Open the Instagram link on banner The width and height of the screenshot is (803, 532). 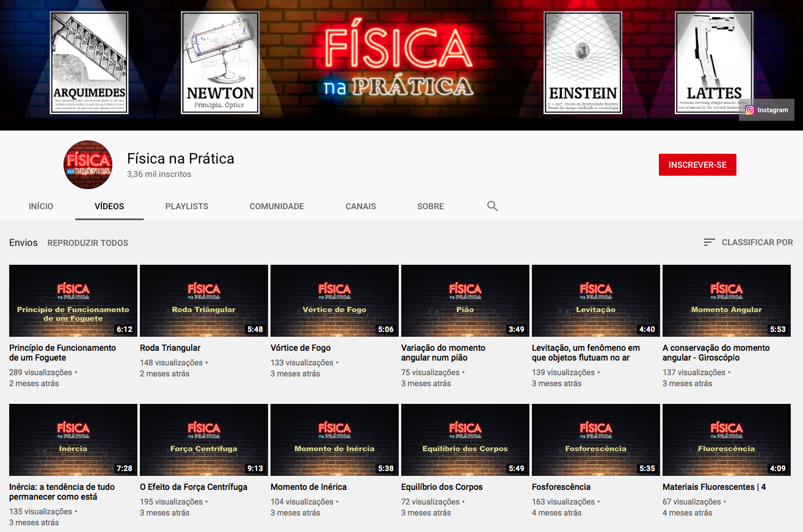(766, 110)
